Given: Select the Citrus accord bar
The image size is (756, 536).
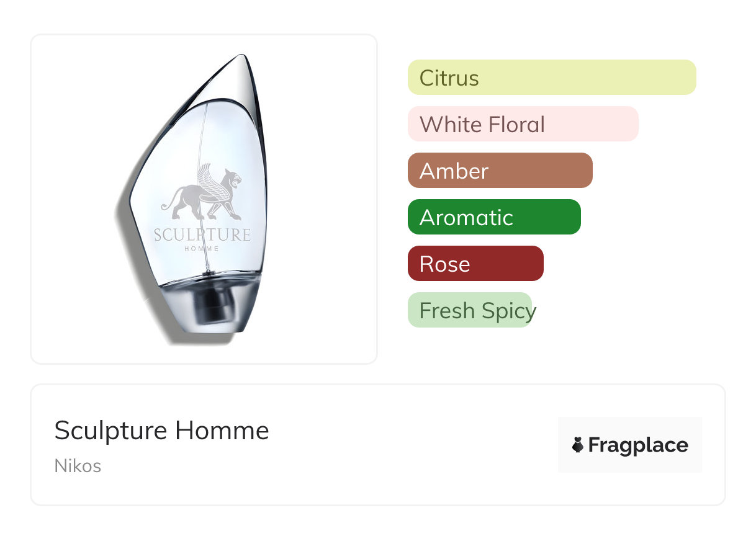Looking at the screenshot, I should click(x=551, y=78).
